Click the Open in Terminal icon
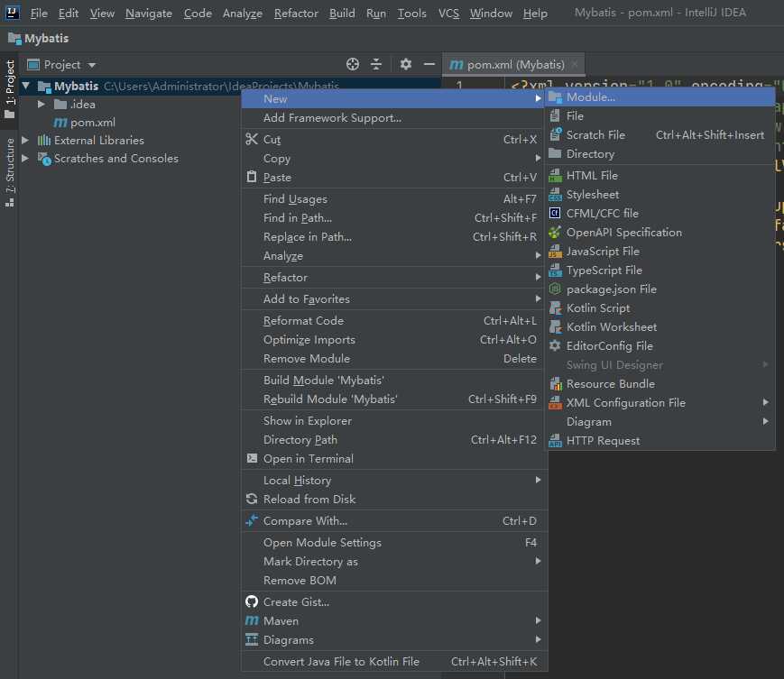The height and width of the screenshot is (679, 784). 252,458
